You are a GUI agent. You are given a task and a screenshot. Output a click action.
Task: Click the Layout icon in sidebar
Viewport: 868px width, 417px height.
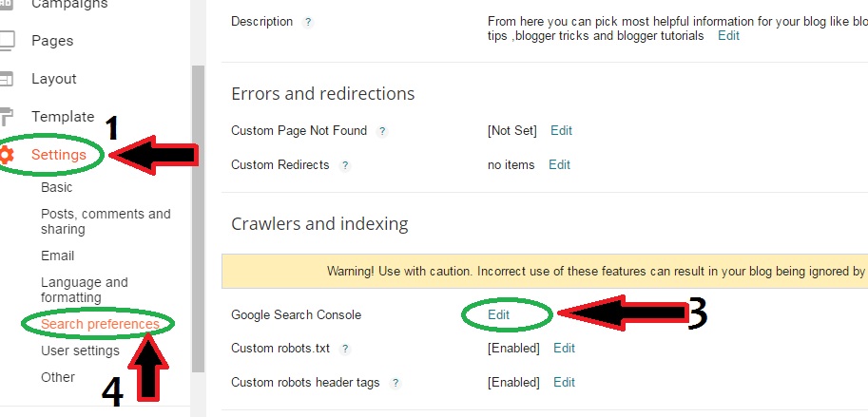pyautogui.click(x=7, y=79)
